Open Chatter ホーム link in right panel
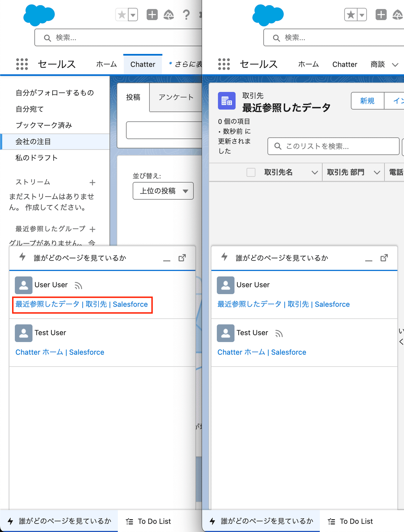 [262, 352]
